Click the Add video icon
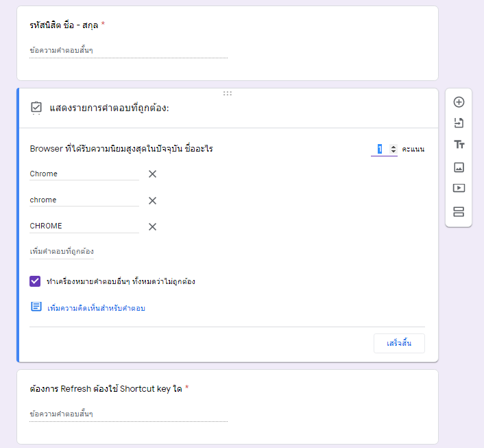484x448 pixels. tap(459, 188)
